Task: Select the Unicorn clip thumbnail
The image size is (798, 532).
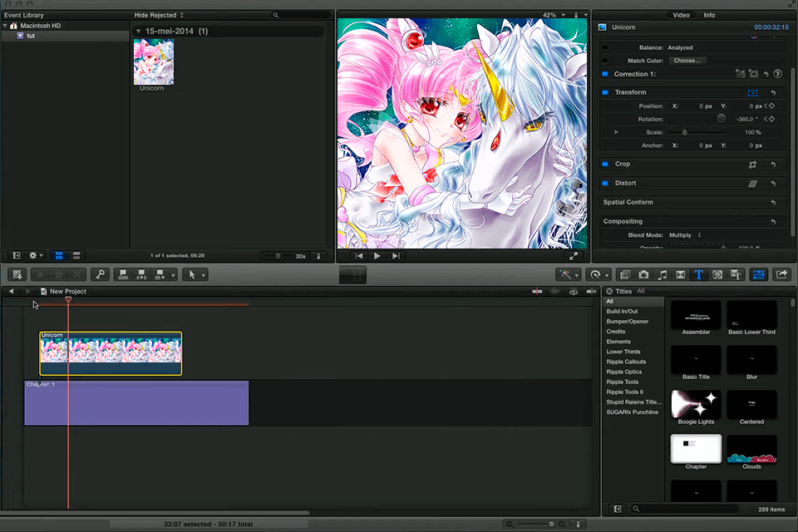Action: [x=153, y=62]
